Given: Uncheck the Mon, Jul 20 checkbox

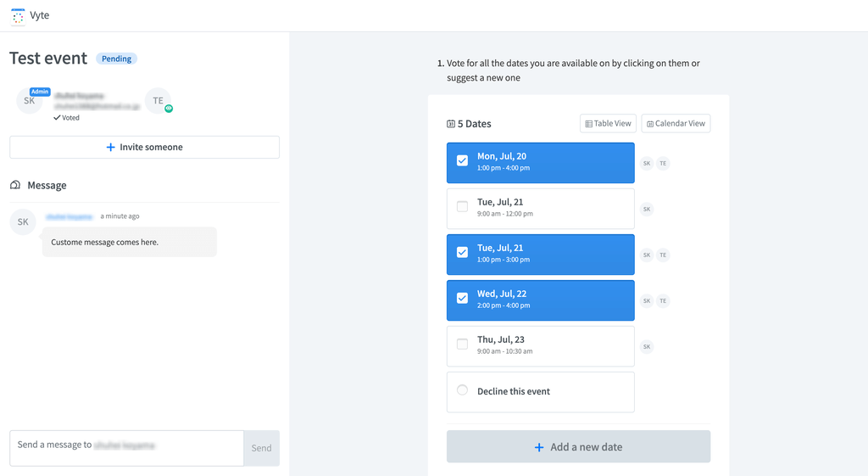Looking at the screenshot, I should coord(462,160).
